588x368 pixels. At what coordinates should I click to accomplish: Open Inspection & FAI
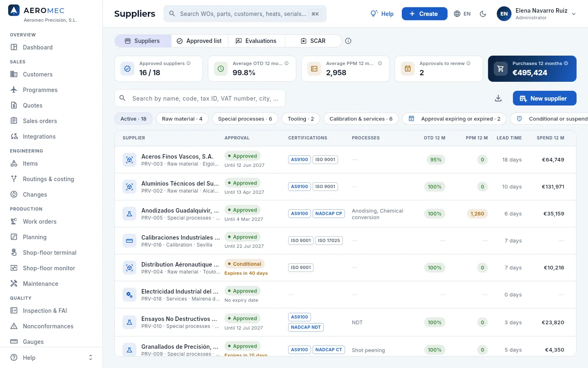(51, 311)
